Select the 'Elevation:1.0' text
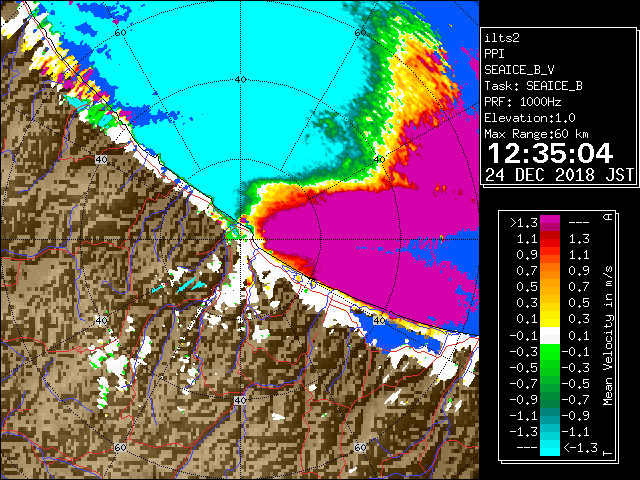640x480 pixels. (530, 118)
